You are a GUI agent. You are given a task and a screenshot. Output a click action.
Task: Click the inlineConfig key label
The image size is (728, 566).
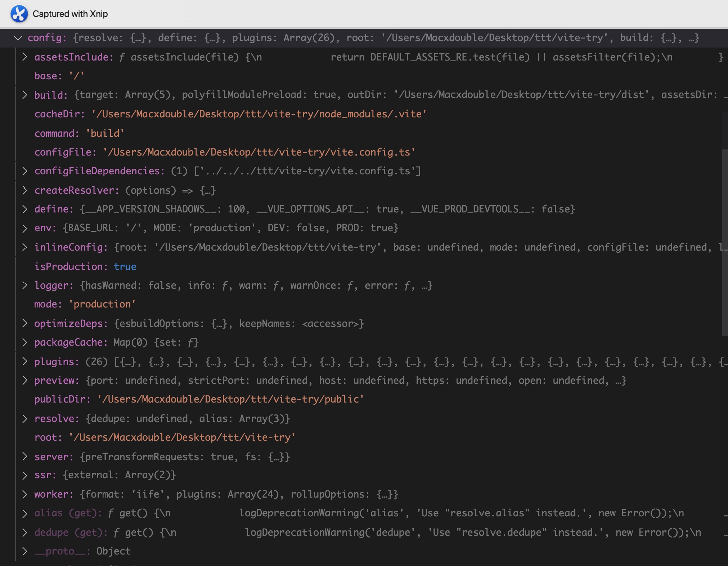pos(71,247)
